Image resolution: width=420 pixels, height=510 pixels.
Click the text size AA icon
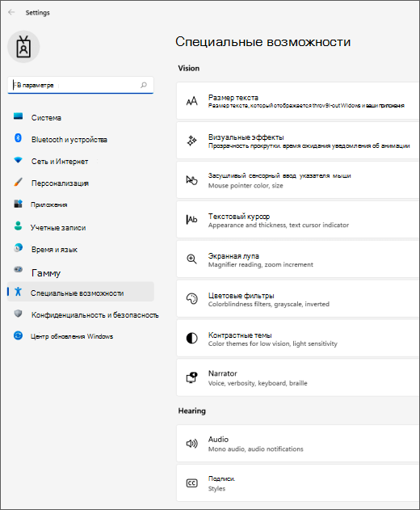pos(191,101)
